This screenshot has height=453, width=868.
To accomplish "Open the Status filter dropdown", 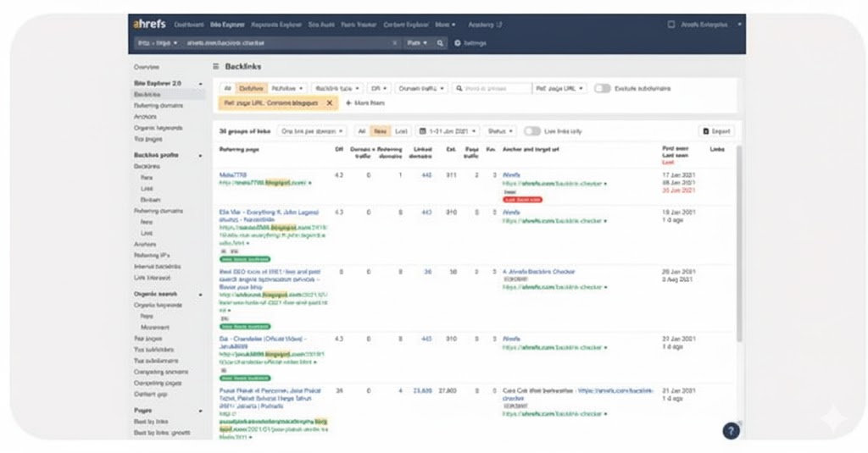I will (x=500, y=131).
